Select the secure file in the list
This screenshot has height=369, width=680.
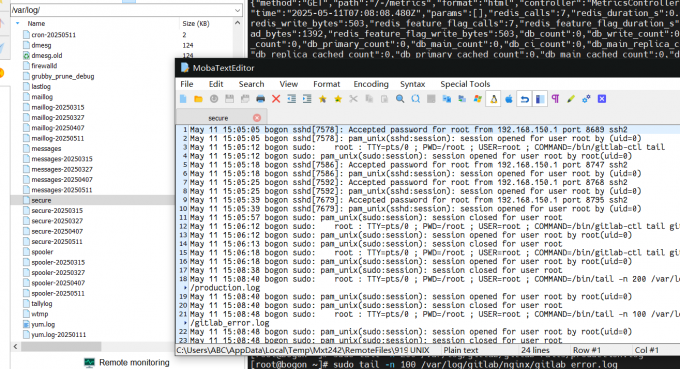41,200
